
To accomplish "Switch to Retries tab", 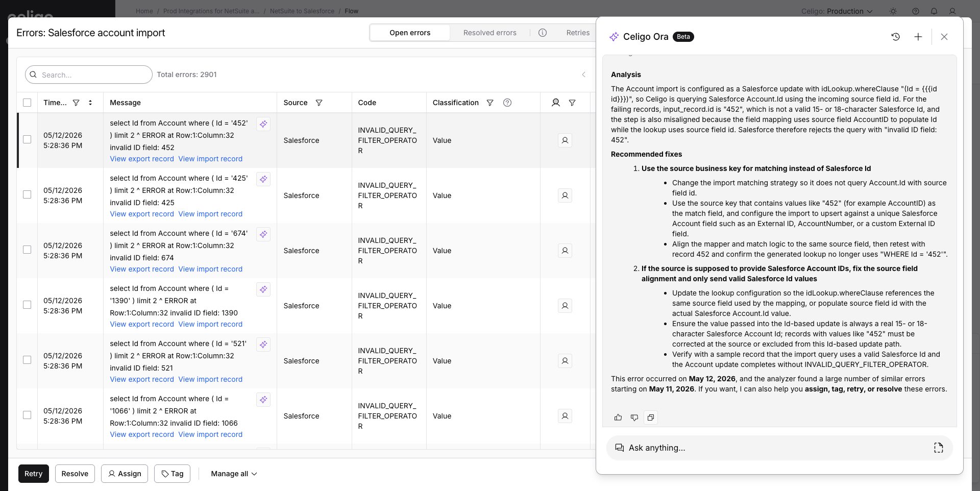I will coord(578,33).
